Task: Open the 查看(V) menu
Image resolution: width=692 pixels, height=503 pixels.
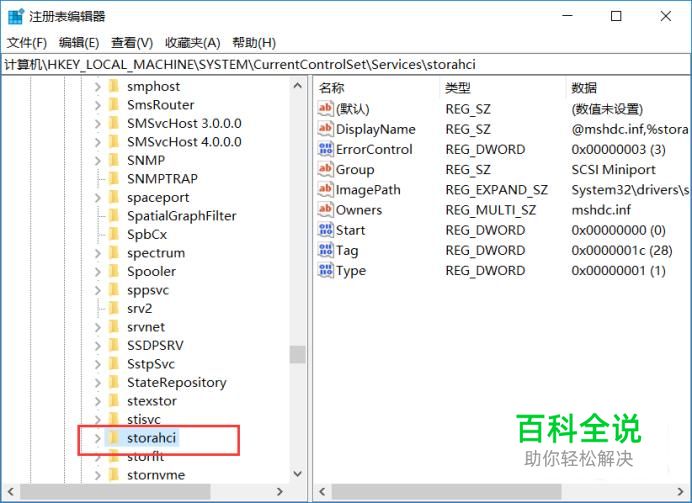Action: (x=132, y=42)
